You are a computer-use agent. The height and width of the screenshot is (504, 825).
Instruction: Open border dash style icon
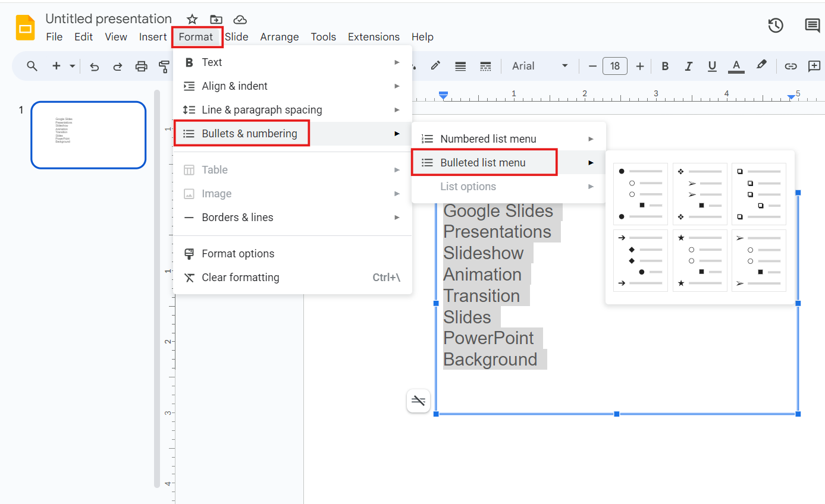click(x=485, y=66)
